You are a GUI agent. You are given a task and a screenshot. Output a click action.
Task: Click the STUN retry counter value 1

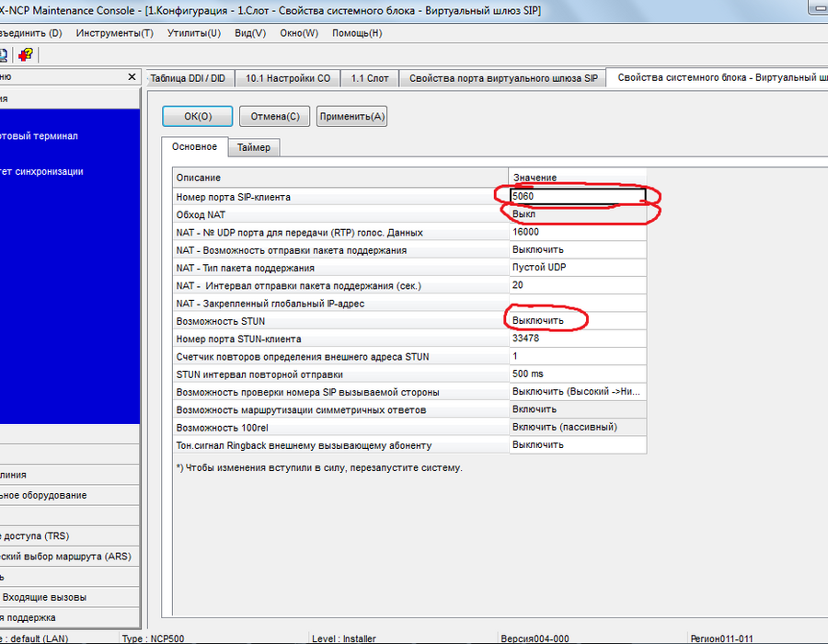point(578,356)
